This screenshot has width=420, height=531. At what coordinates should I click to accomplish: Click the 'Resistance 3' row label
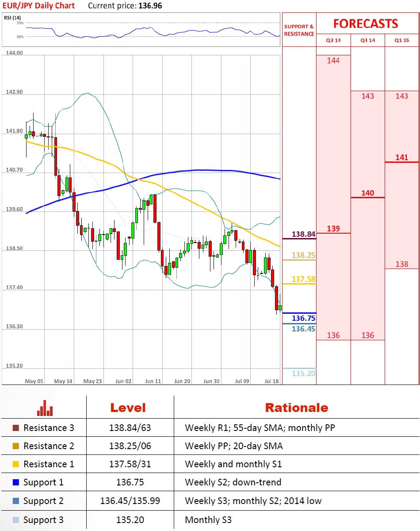49,428
